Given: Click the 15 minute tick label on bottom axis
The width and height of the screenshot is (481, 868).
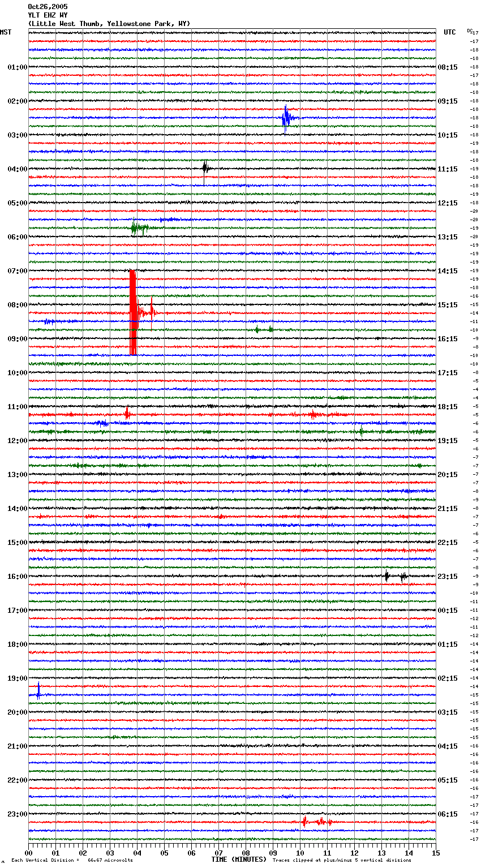Looking at the screenshot, I should coord(436,853).
